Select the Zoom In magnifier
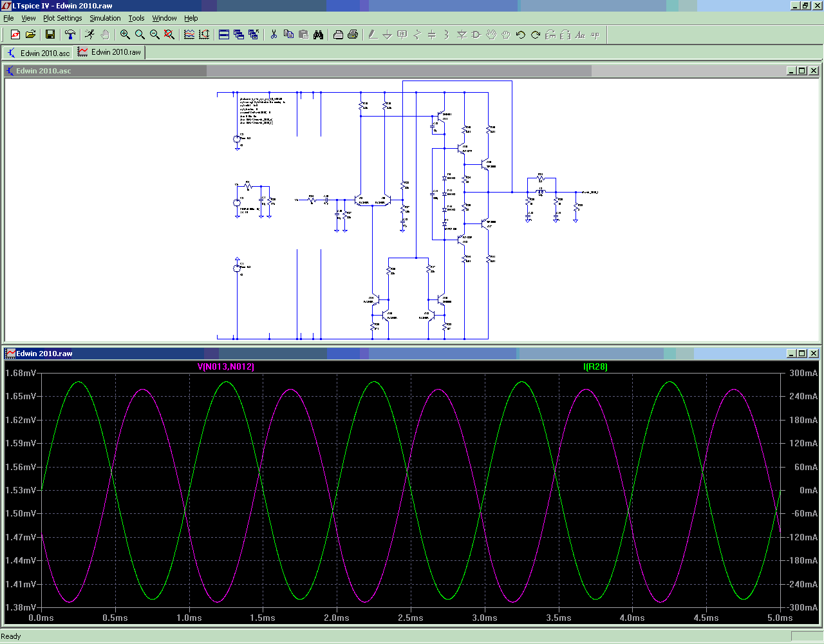This screenshot has height=644, width=824. pos(125,35)
